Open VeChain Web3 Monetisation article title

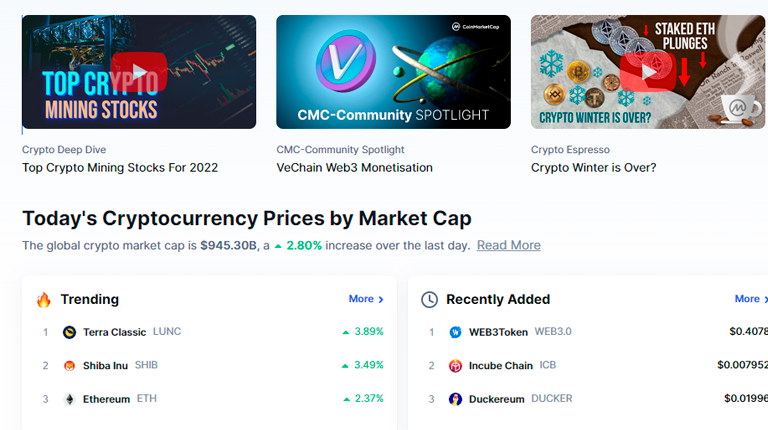[x=355, y=167]
